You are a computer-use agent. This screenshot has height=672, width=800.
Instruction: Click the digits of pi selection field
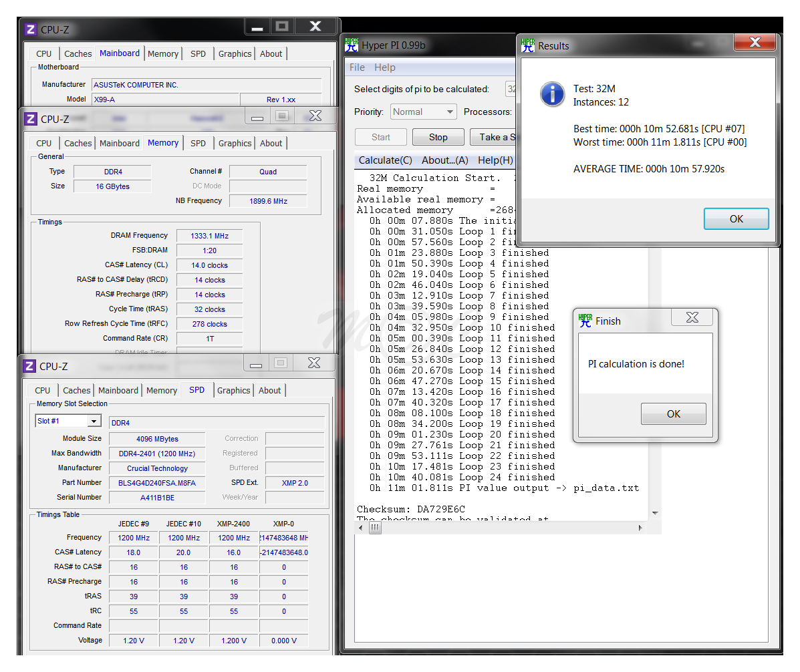point(511,89)
